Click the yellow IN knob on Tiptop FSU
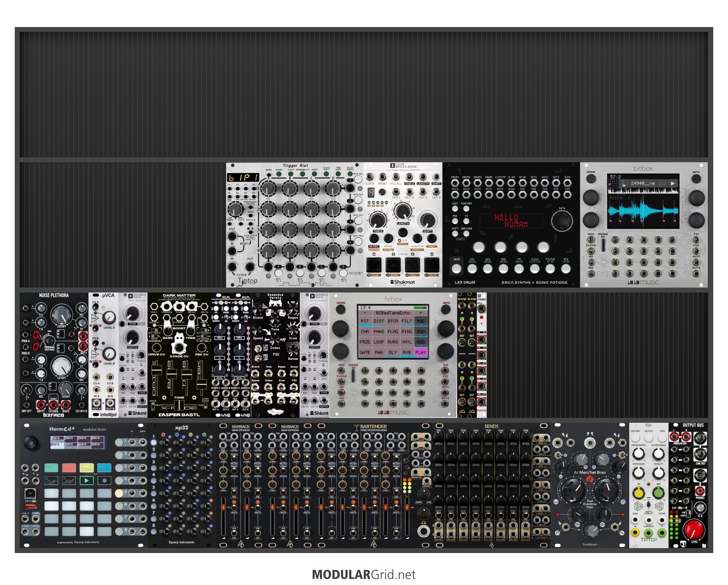 [x=638, y=493]
